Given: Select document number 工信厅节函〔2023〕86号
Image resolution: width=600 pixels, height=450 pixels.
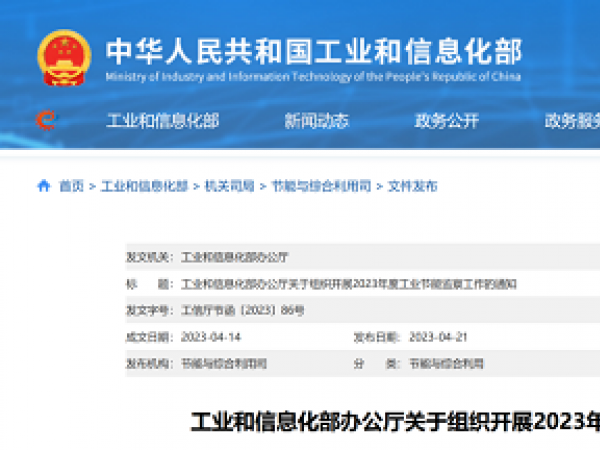Looking at the screenshot, I should pyautogui.click(x=243, y=310).
